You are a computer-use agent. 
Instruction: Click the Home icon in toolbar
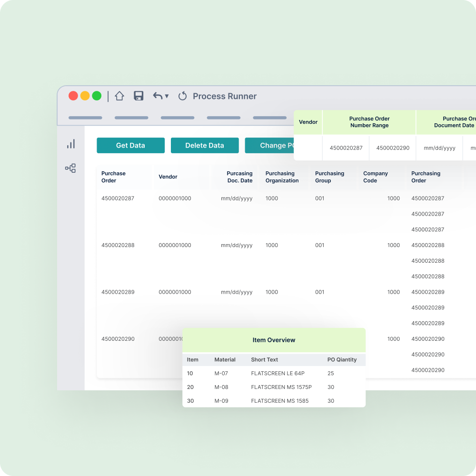pos(119,96)
